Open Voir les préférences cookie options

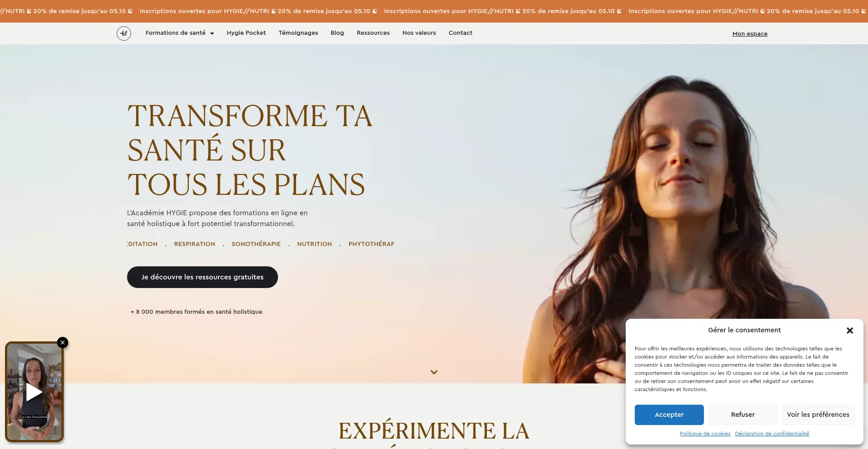coord(818,415)
